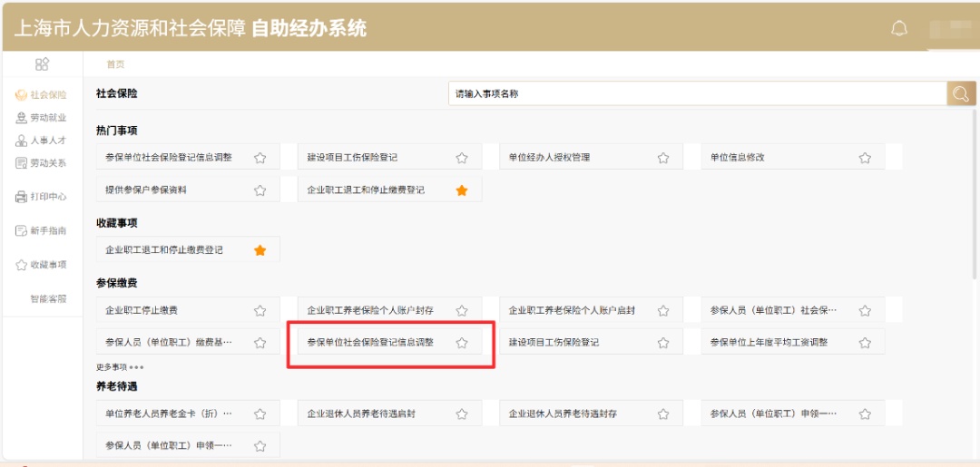
Task: Click the search magnifier button
Action: [961, 93]
